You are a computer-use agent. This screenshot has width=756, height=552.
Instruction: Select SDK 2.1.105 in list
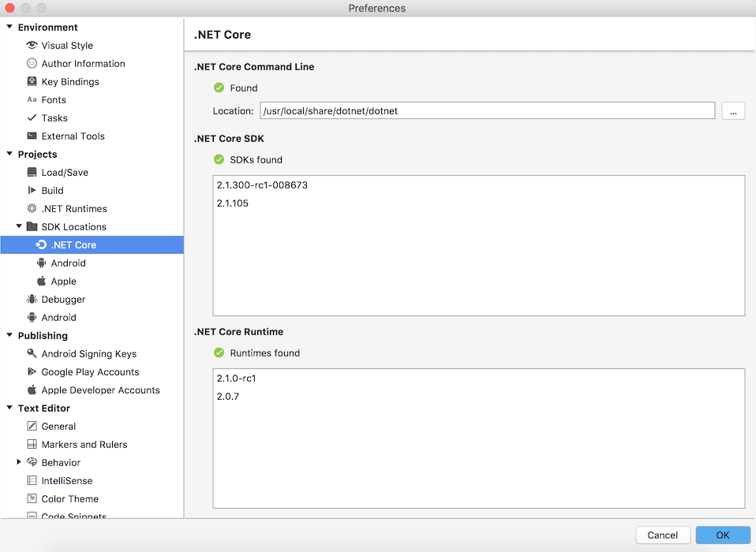479,203
